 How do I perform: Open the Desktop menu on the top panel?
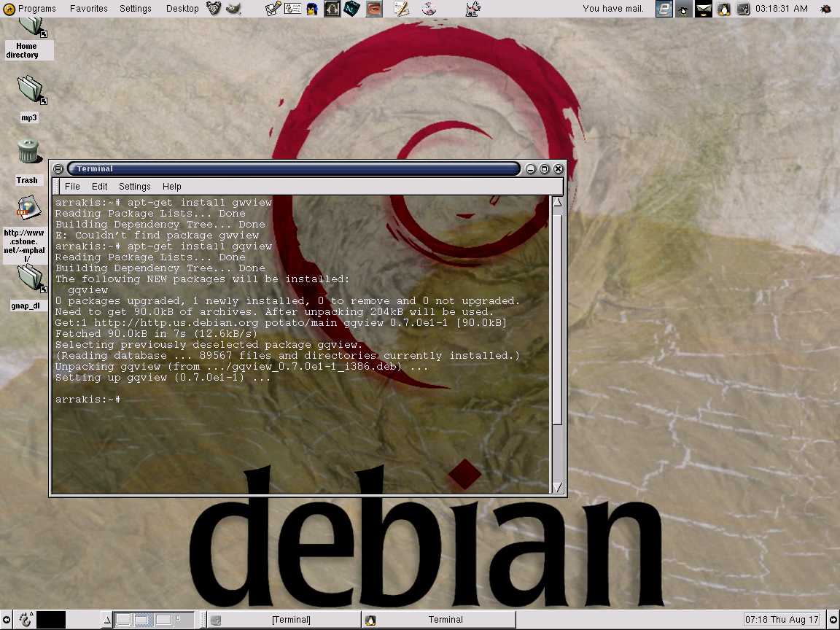click(182, 8)
